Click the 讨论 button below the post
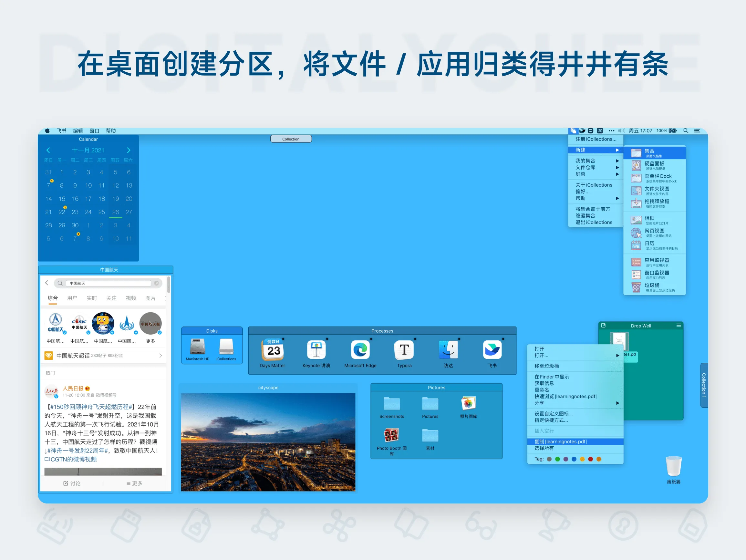Viewport: 746px width, 560px height. coord(72,483)
